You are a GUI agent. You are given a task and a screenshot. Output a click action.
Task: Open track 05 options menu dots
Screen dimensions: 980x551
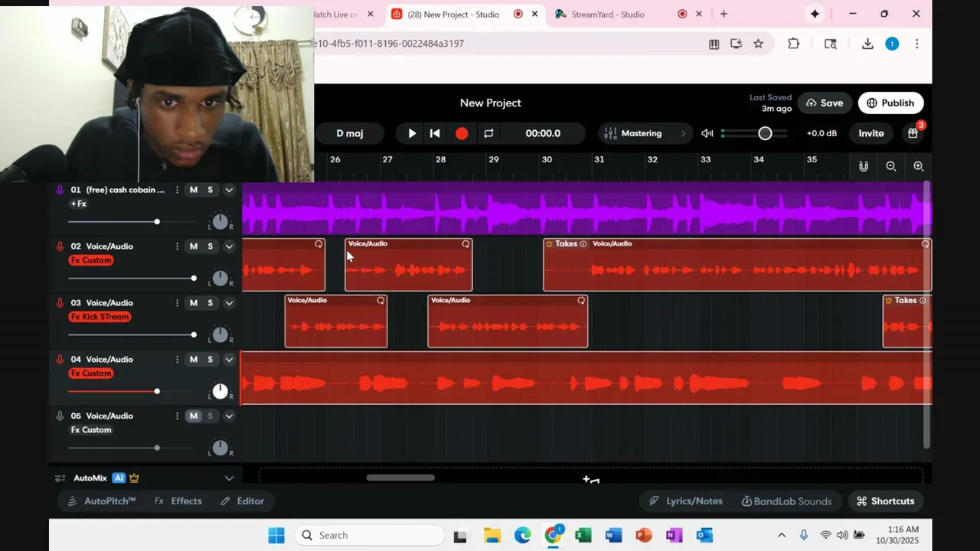(x=177, y=416)
